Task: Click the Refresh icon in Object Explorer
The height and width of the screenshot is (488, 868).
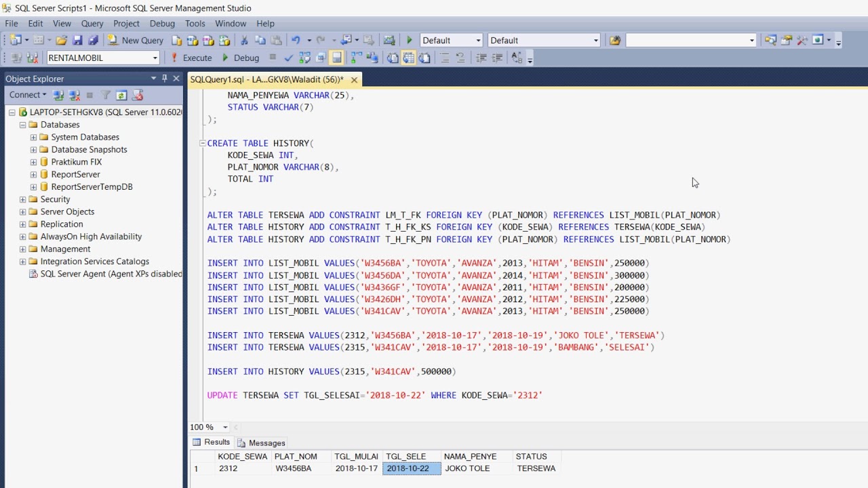Action: [121, 95]
